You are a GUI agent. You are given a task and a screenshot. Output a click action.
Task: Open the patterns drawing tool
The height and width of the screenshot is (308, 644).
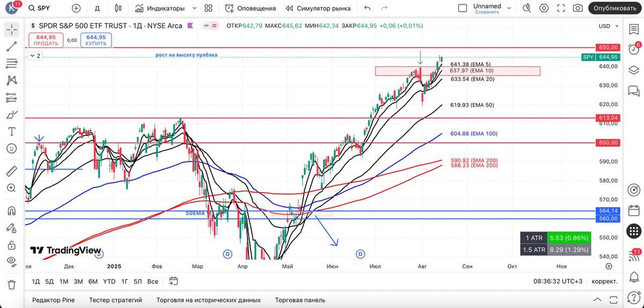click(x=11, y=81)
